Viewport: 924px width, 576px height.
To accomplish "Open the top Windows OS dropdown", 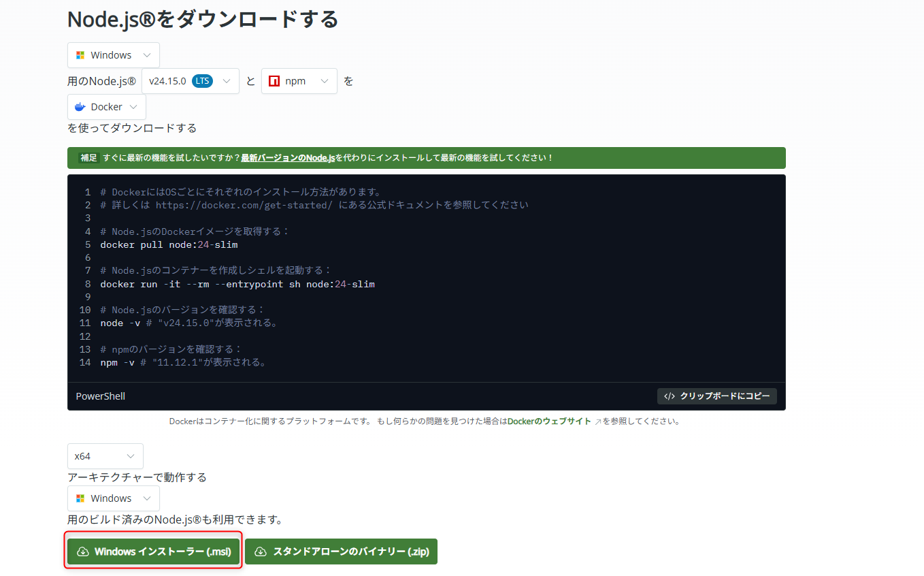I will 114,55.
